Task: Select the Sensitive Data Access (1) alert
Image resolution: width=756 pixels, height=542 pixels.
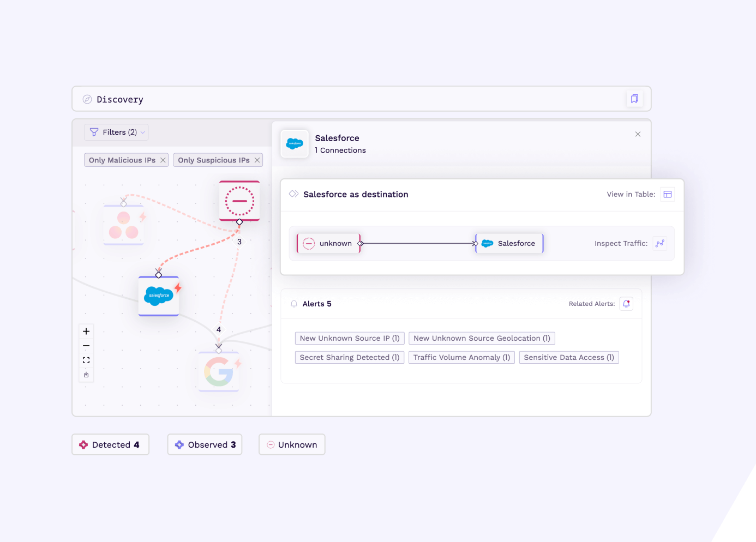Action: coord(569,357)
